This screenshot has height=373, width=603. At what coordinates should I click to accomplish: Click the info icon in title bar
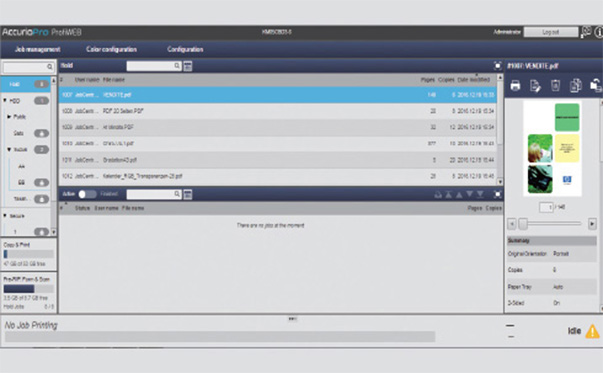click(x=599, y=32)
